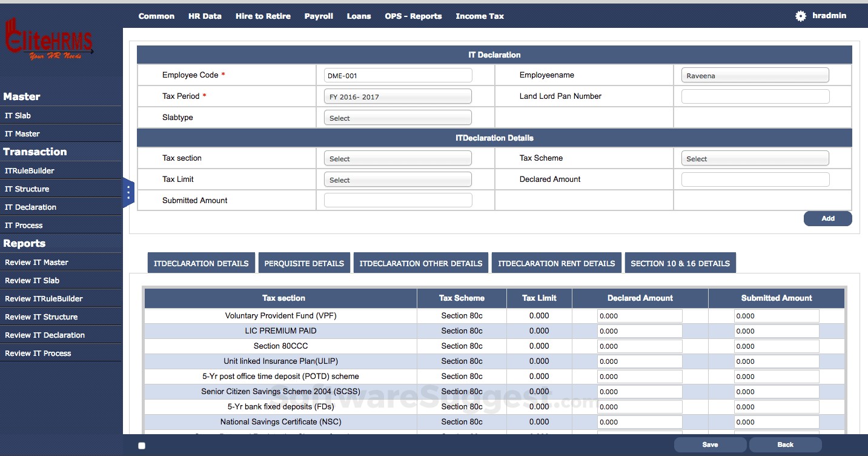Open the Payroll menu
868x456 pixels.
click(319, 16)
